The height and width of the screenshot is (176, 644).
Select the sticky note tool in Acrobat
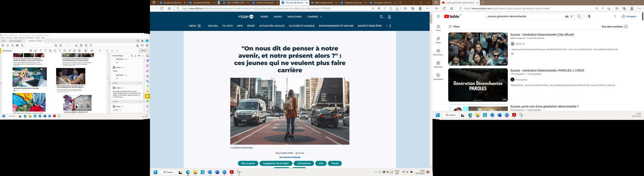(31, 51)
